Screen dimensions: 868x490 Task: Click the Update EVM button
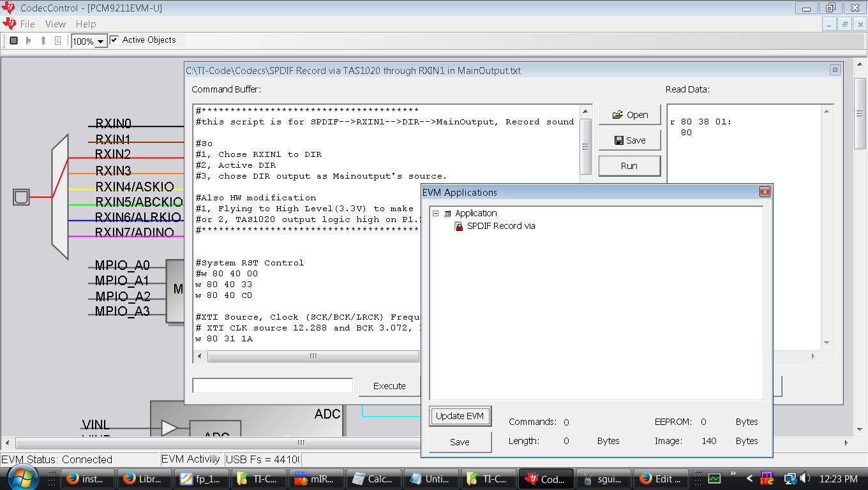[x=460, y=416]
